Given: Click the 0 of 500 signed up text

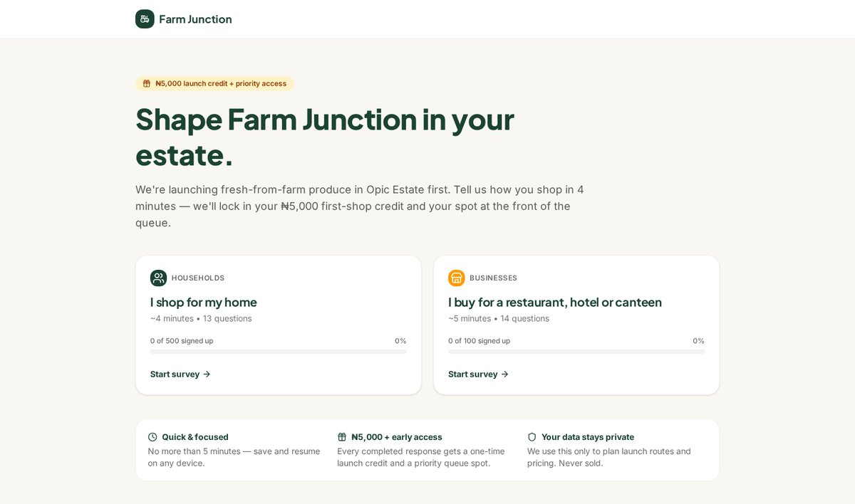Looking at the screenshot, I should [182, 341].
